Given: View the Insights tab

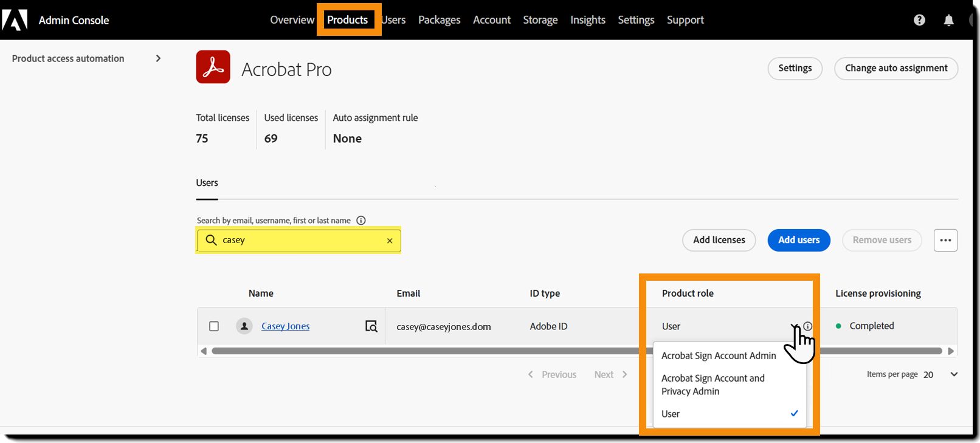Looking at the screenshot, I should click(x=587, y=20).
